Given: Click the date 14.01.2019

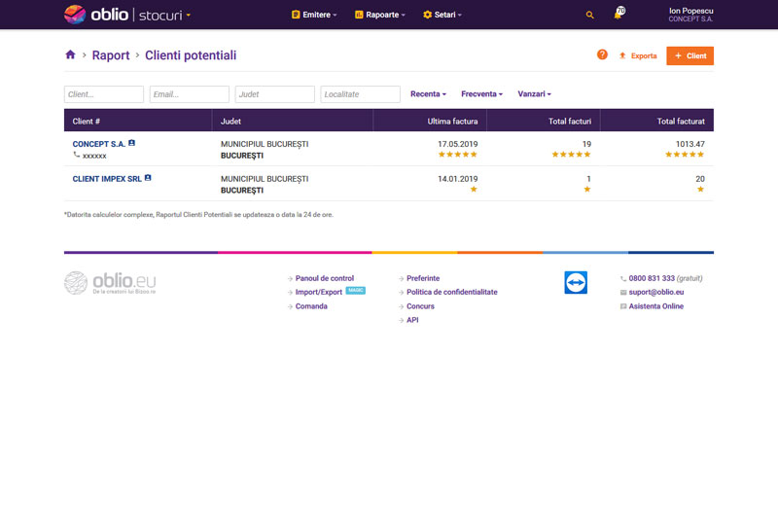Looking at the screenshot, I should click(457, 179).
